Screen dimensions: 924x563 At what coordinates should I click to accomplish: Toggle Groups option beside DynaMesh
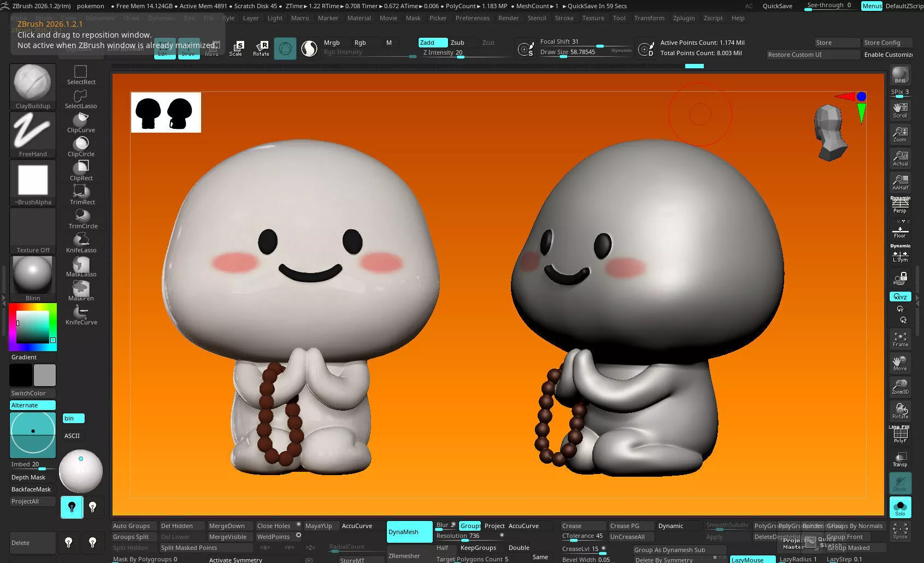(470, 526)
